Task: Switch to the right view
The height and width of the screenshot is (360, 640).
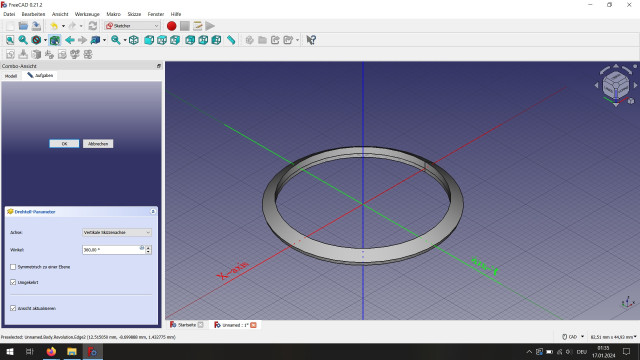Action: pyautogui.click(x=175, y=40)
